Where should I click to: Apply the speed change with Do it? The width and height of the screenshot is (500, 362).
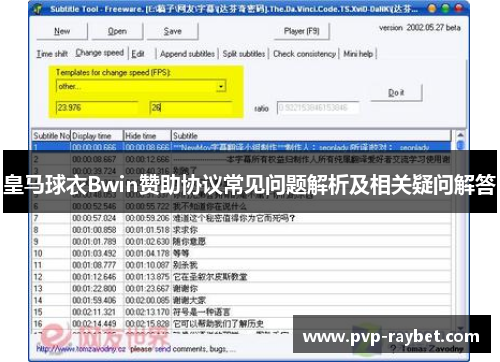(396, 92)
